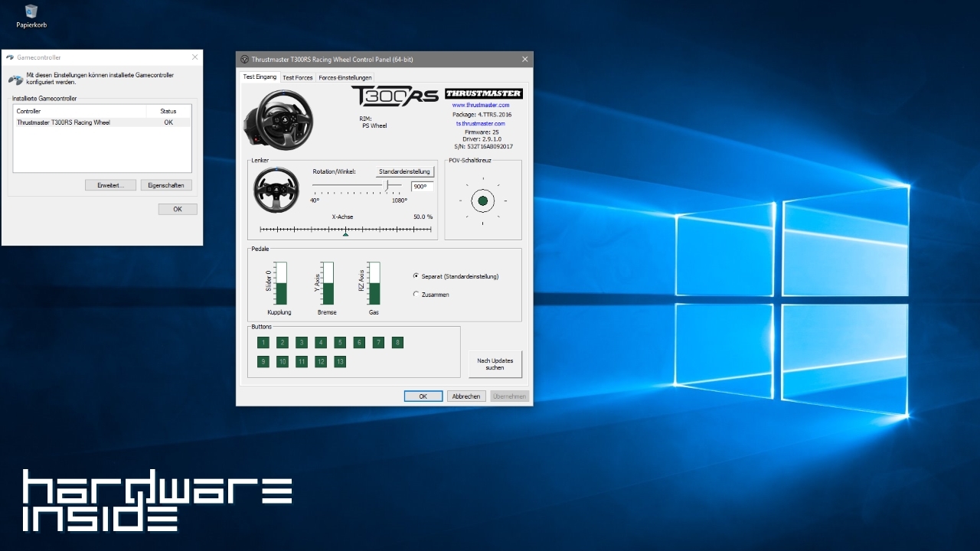The width and height of the screenshot is (980, 551).
Task: Click button indicator 13
Action: (x=340, y=361)
